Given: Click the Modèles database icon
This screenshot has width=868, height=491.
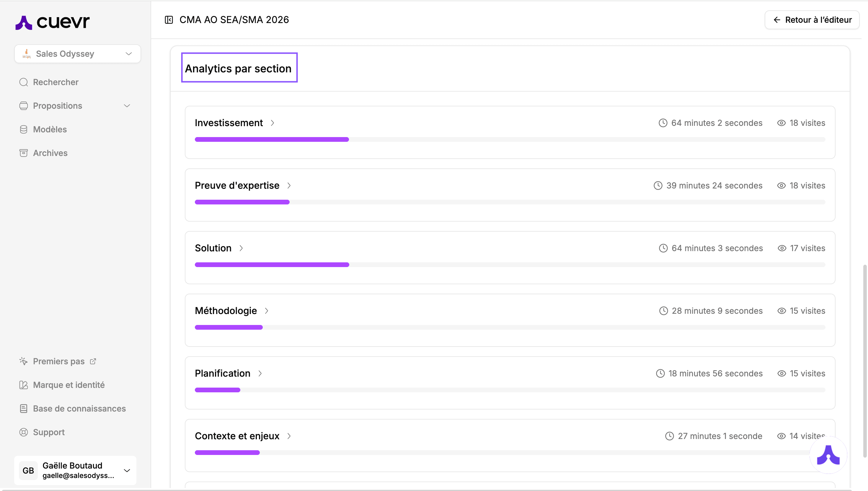Looking at the screenshot, I should (x=24, y=129).
